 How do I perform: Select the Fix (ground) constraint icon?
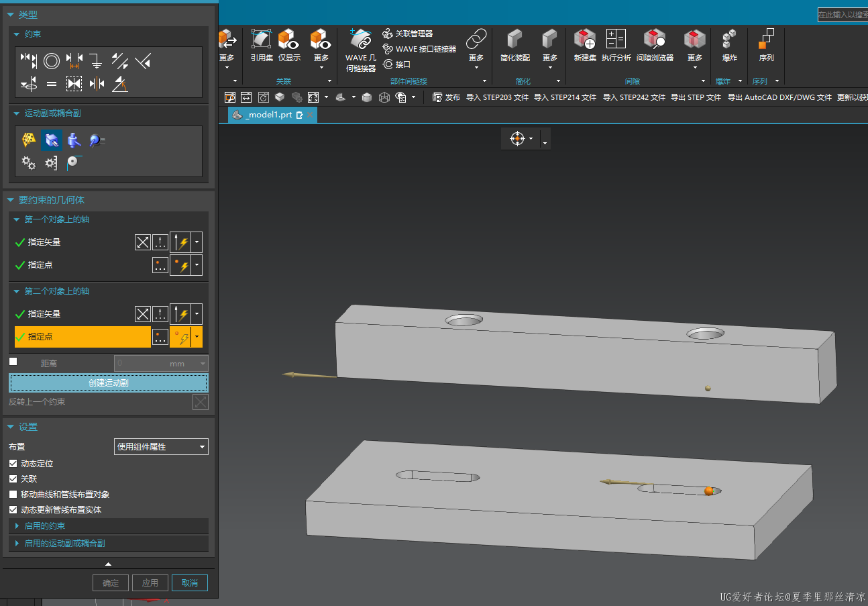pos(97,62)
